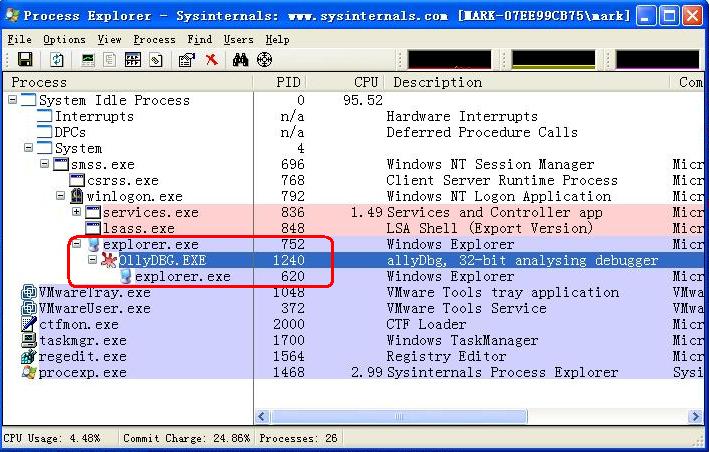This screenshot has width=709, height=452.
Task: Click the binoculars Find handle icon
Action: pyautogui.click(x=241, y=60)
